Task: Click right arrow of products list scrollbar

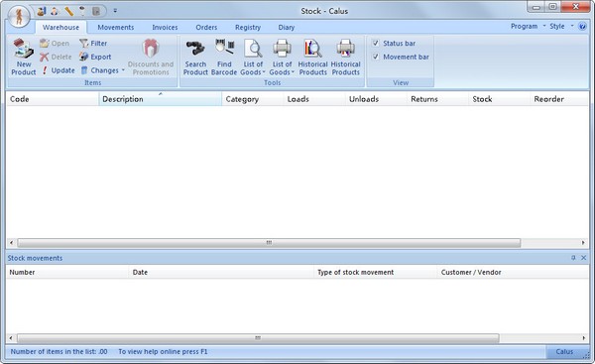Action: point(583,243)
